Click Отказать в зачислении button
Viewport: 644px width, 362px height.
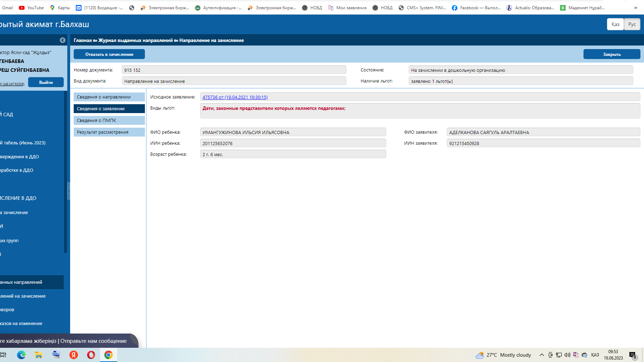pos(109,54)
